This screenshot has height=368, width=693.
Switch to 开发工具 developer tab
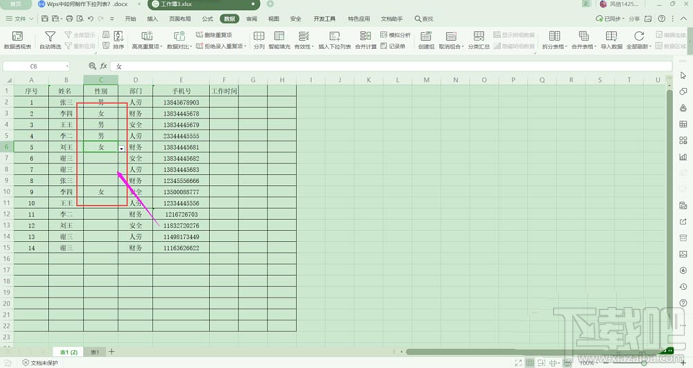[x=324, y=19]
